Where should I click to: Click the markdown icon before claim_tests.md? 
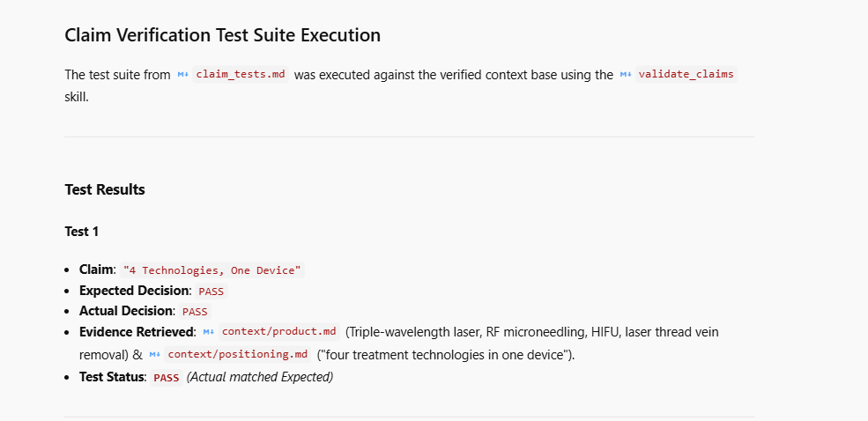click(x=182, y=75)
